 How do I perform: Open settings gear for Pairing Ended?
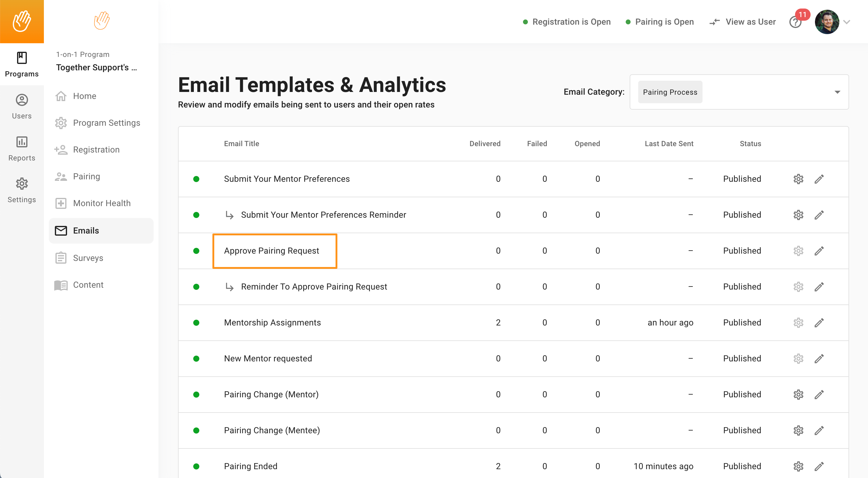click(x=798, y=466)
